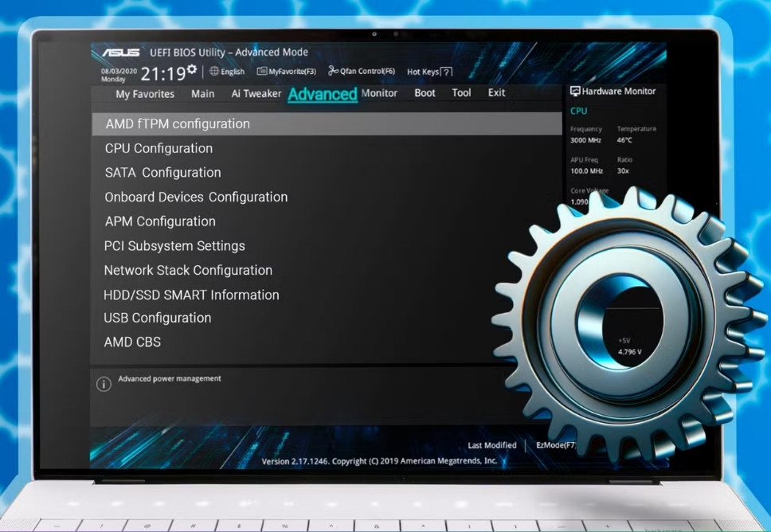The width and height of the screenshot is (771, 532).
Task: Click the ASUS logo
Action: 120,53
